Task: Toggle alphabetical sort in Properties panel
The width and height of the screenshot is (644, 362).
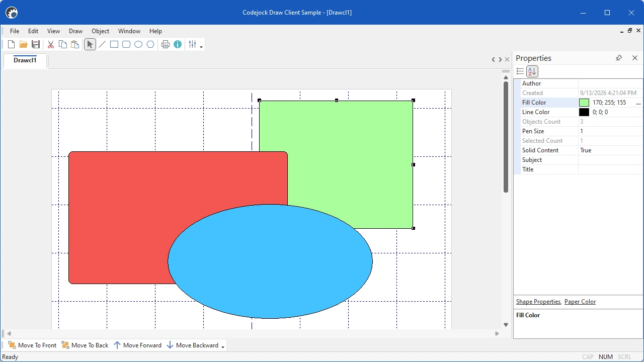Action: click(532, 71)
